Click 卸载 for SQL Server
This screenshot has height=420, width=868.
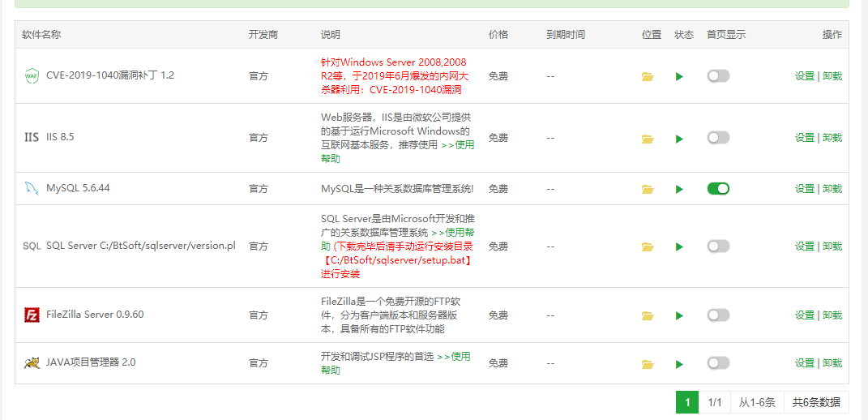tap(832, 246)
